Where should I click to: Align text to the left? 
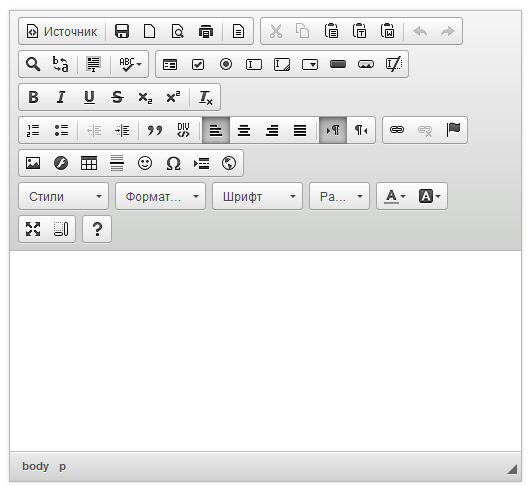pos(216,130)
